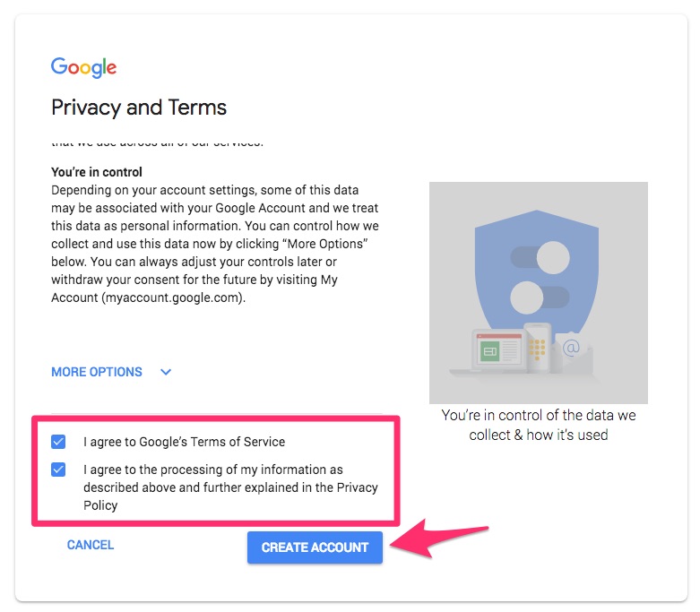Click the 'I agree to Google's Terms of Service' label

click(184, 442)
